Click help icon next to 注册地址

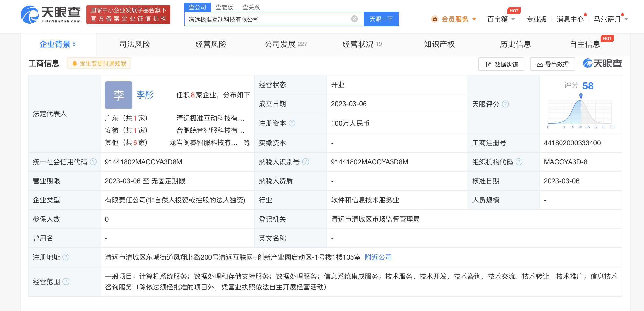click(x=66, y=257)
